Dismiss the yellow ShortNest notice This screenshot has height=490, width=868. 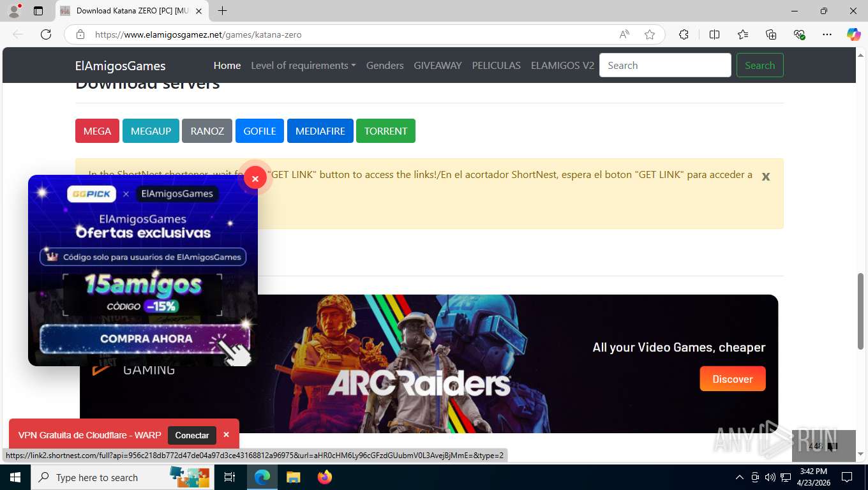[766, 176]
